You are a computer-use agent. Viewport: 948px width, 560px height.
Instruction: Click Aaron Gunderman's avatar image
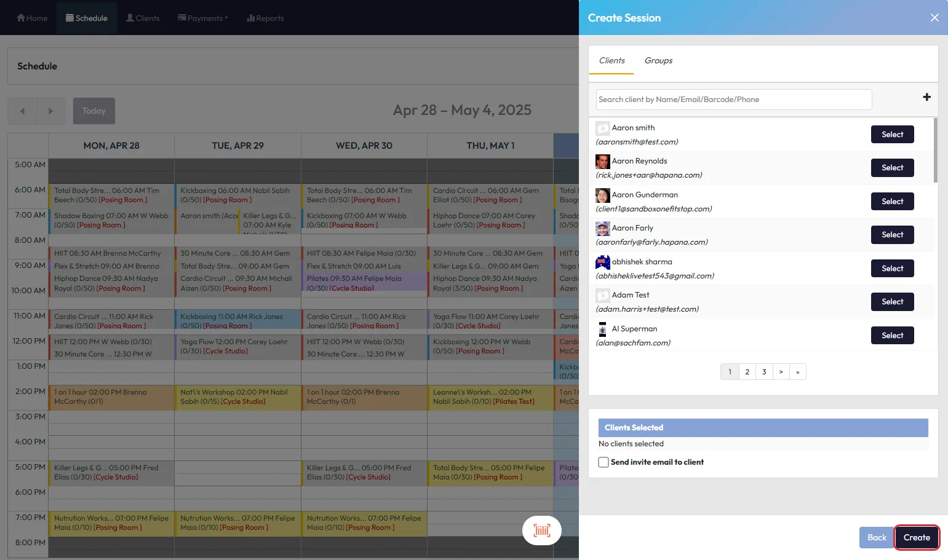(602, 195)
